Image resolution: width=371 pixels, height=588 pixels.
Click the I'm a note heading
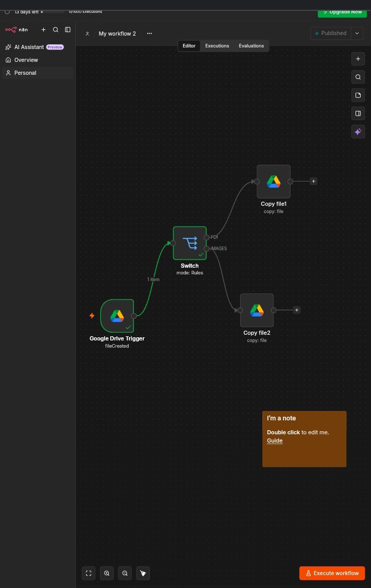(x=281, y=418)
